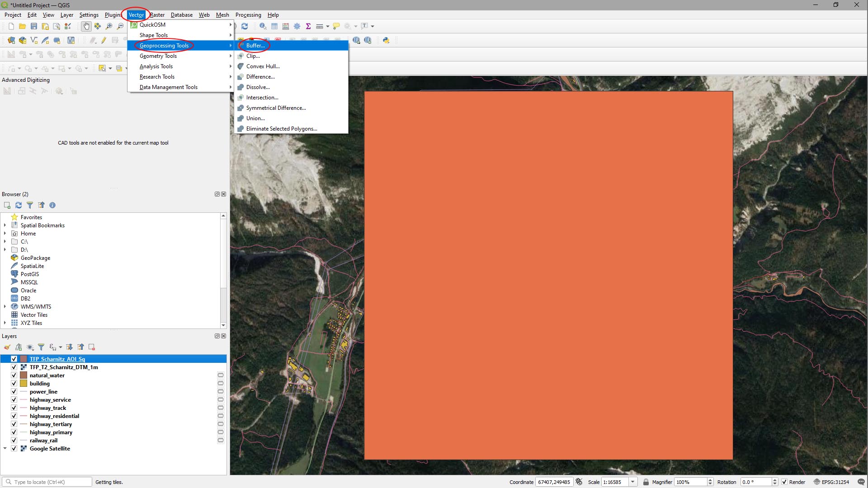
Task: Expand the D:\ drive node
Action: coord(5,249)
